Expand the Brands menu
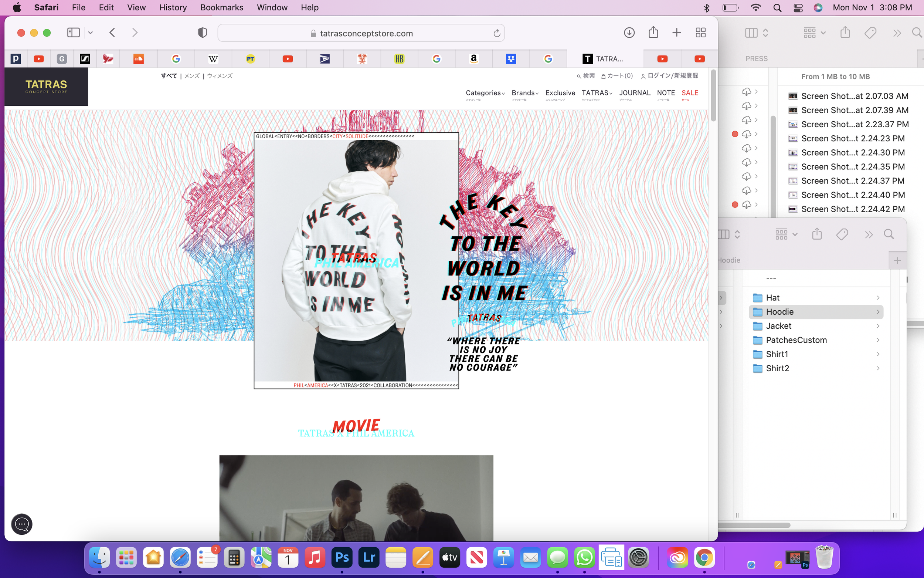The width and height of the screenshot is (924, 578). click(525, 93)
